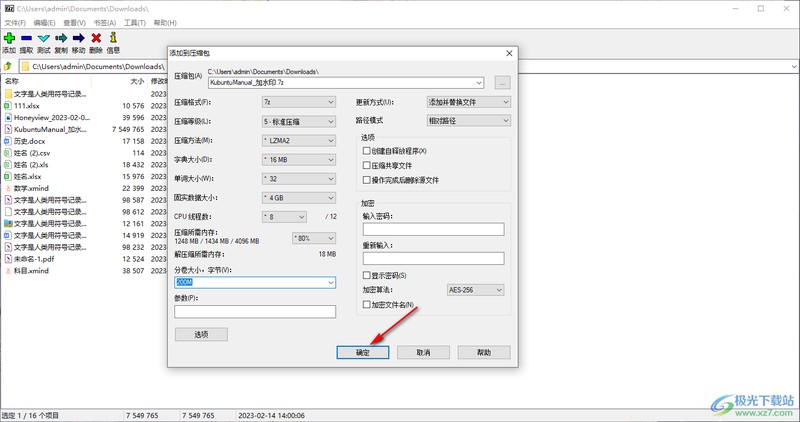Click the green Add (添加) toolbar icon

point(9,38)
